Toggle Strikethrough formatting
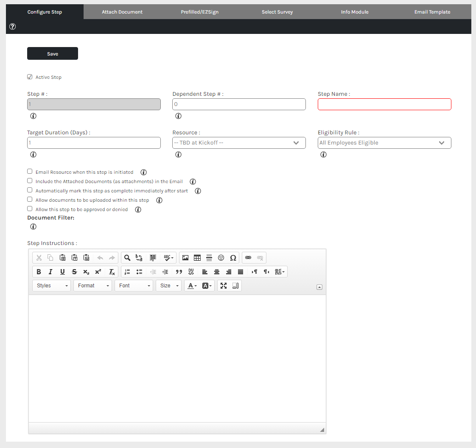476x448 pixels. coord(74,272)
